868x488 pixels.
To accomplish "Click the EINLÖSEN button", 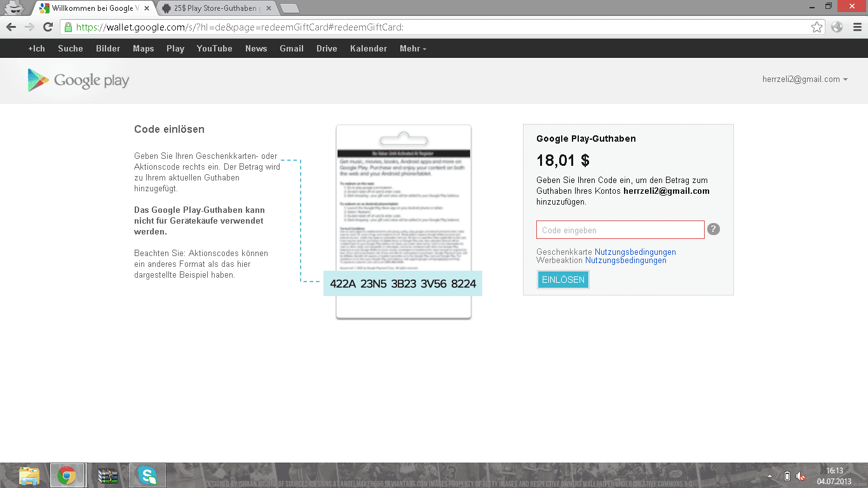I will coord(563,280).
